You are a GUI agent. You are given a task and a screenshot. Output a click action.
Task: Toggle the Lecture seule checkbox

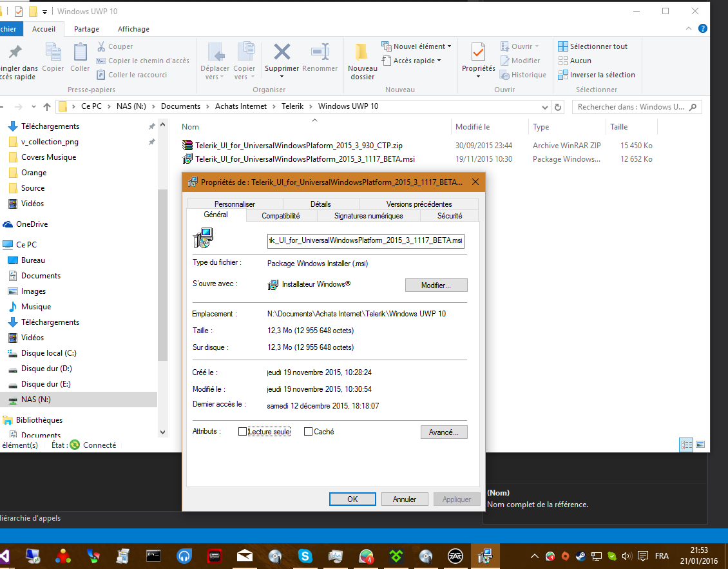[242, 432]
